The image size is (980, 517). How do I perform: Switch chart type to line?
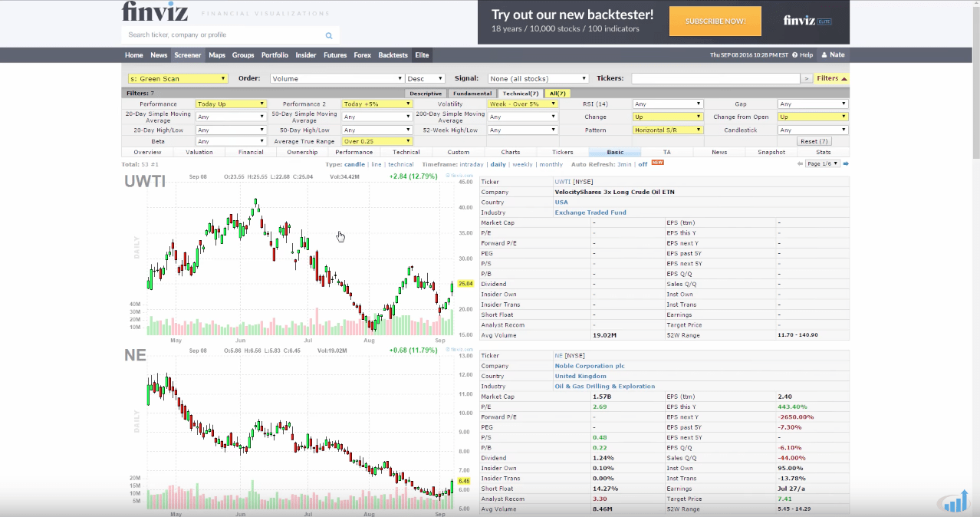coord(376,164)
